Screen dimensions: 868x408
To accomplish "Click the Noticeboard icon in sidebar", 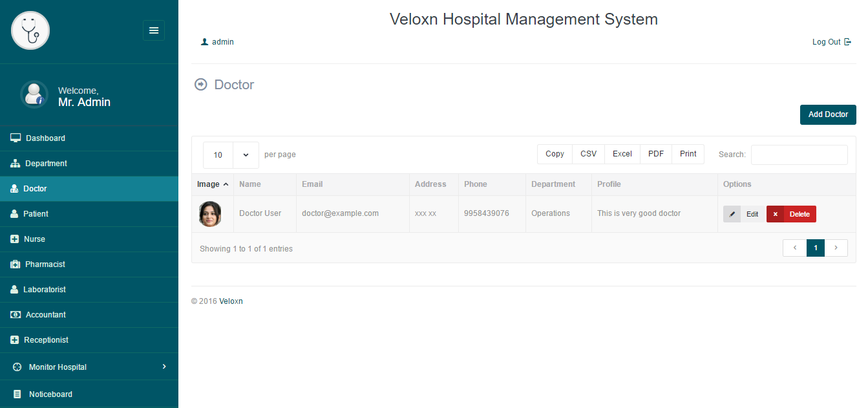I will point(17,394).
